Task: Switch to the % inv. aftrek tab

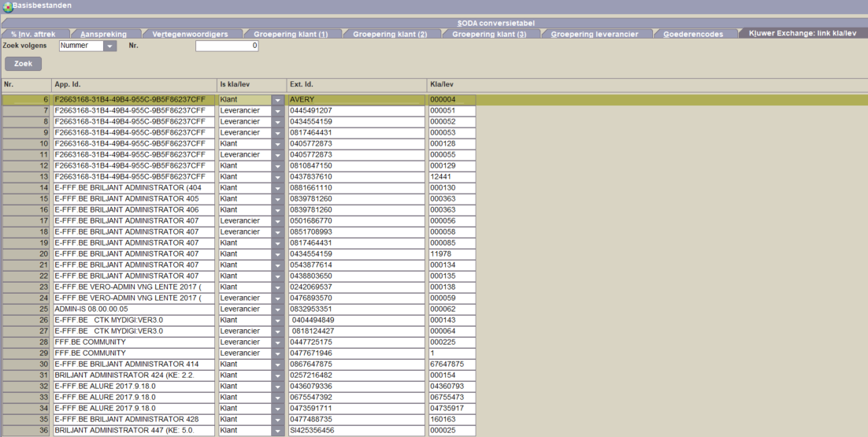Action: (x=33, y=34)
